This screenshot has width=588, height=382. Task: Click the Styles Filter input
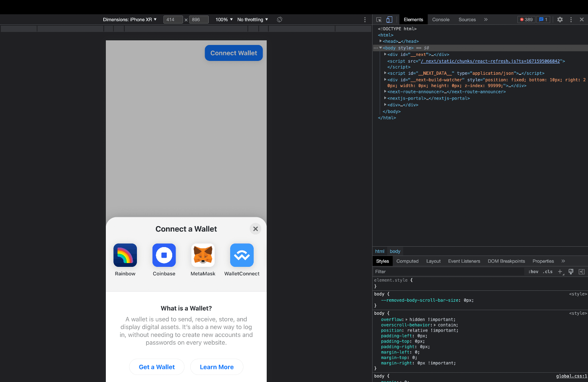point(449,272)
